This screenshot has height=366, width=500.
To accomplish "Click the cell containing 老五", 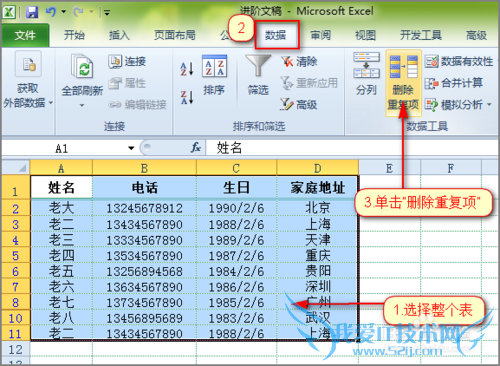I will click(x=61, y=271).
